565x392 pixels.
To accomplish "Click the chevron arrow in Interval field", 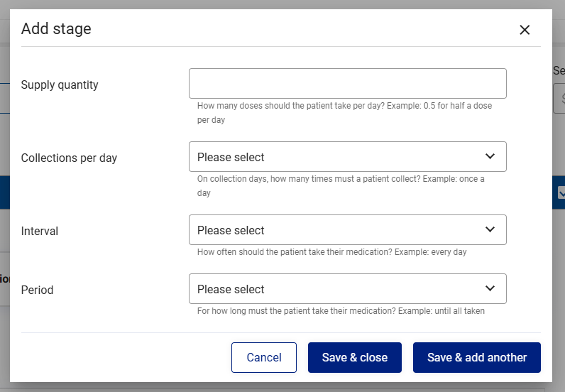I will tap(490, 229).
